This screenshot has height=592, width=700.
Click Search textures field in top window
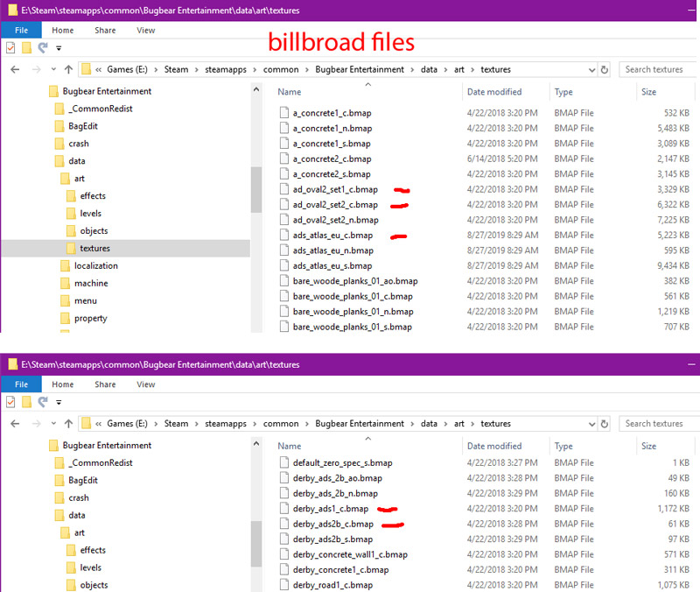(x=659, y=69)
